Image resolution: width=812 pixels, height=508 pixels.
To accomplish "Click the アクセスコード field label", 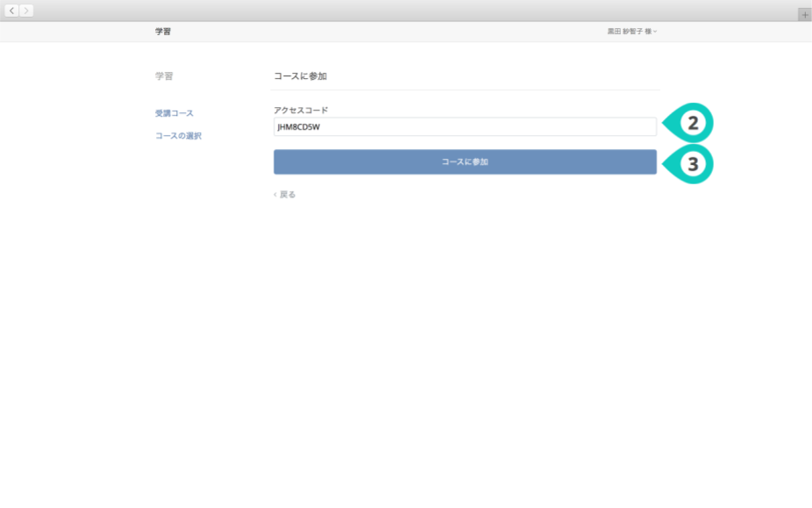I will 301,111.
